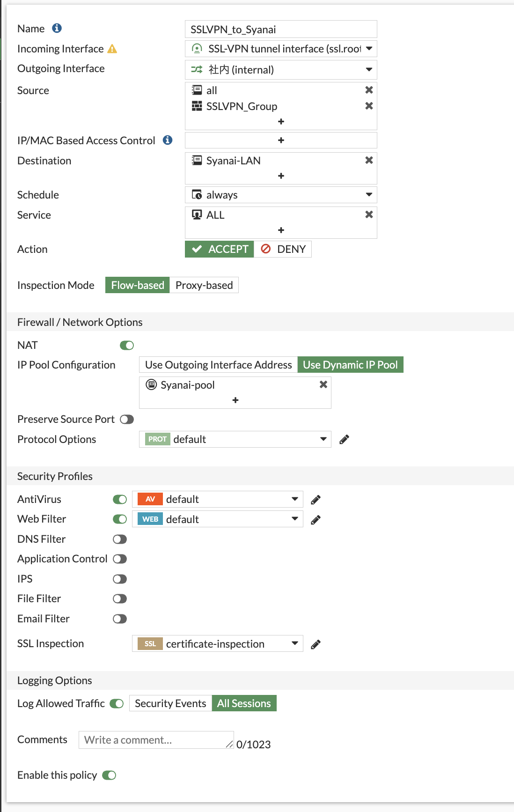Choose Use Dynamic IP Pool
The image size is (514, 812).
350,365
